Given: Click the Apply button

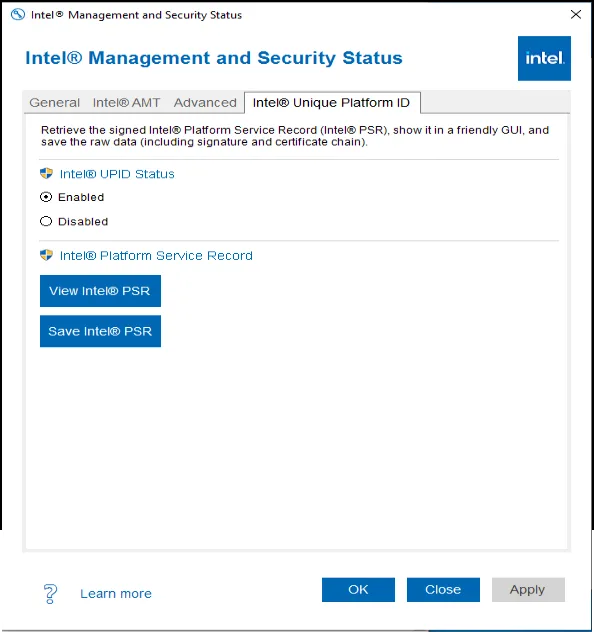Looking at the screenshot, I should point(528,590).
